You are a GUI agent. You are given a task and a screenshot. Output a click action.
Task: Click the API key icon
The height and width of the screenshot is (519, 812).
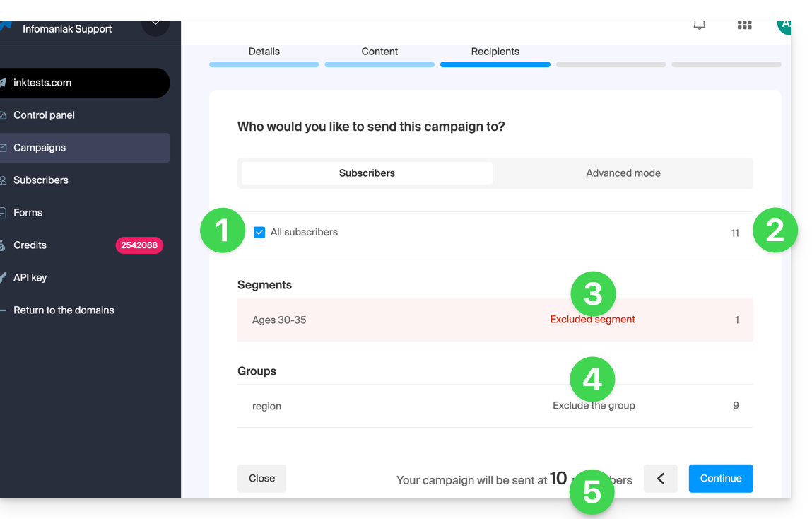[x=4, y=278]
